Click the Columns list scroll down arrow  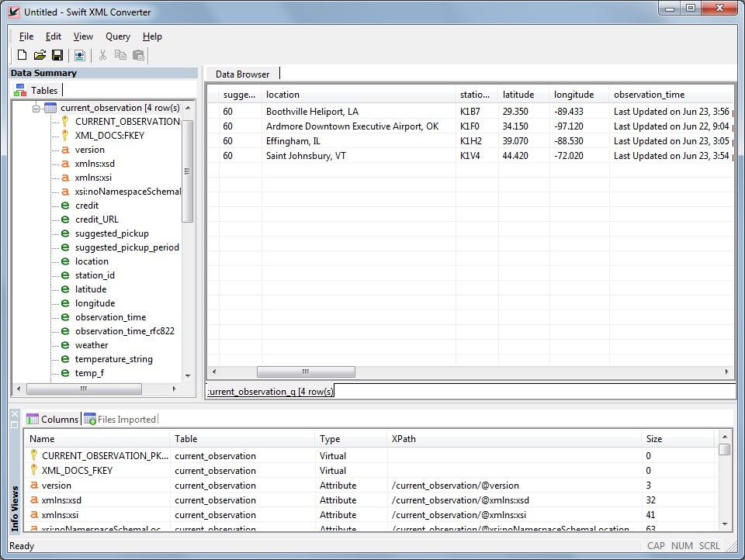[x=725, y=524]
